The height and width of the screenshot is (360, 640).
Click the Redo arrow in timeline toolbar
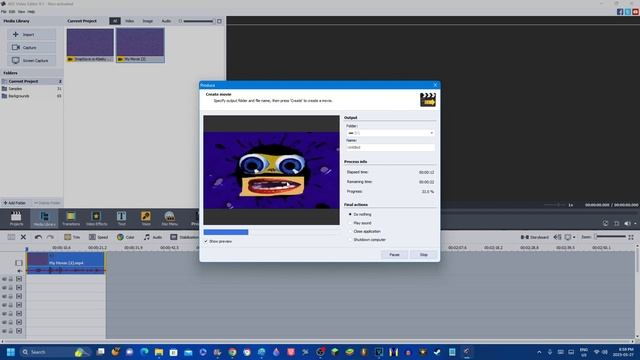tap(50, 237)
